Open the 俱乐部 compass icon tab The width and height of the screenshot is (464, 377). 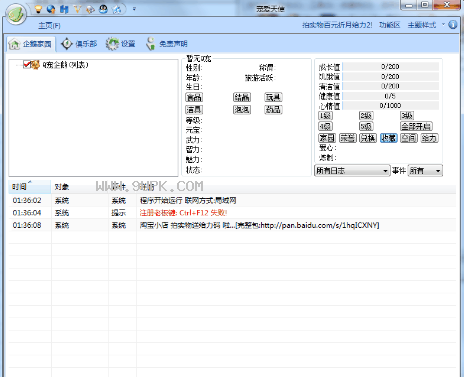tap(79, 44)
